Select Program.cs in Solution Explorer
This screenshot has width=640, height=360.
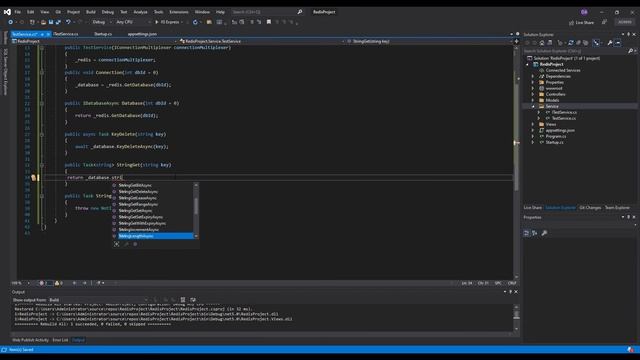point(556,136)
